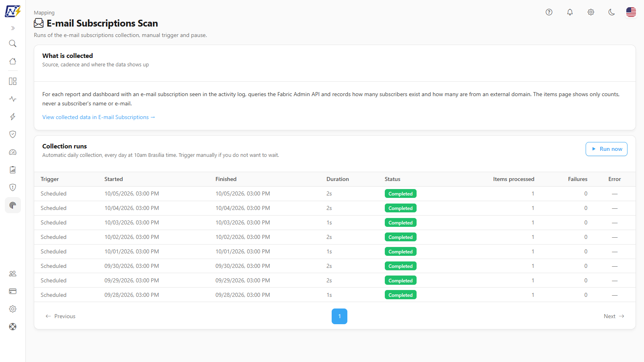Open View collected data in E-mail Subscriptions link
The image size is (644, 362).
click(x=99, y=117)
